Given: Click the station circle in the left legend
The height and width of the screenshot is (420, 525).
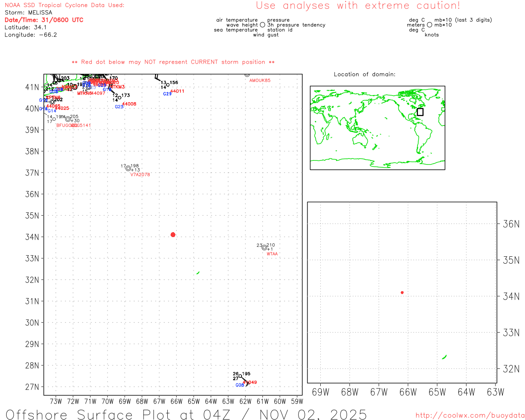Looking at the screenshot, I should pyautogui.click(x=262, y=25).
